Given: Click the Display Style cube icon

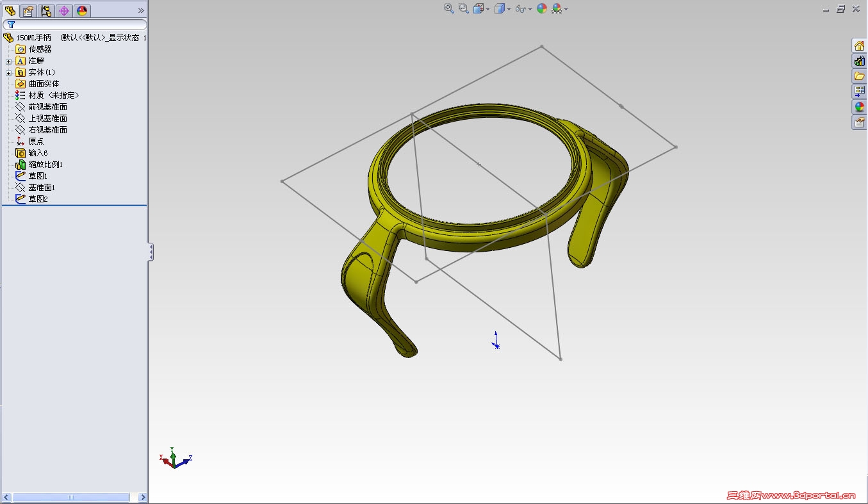Looking at the screenshot, I should point(500,8).
